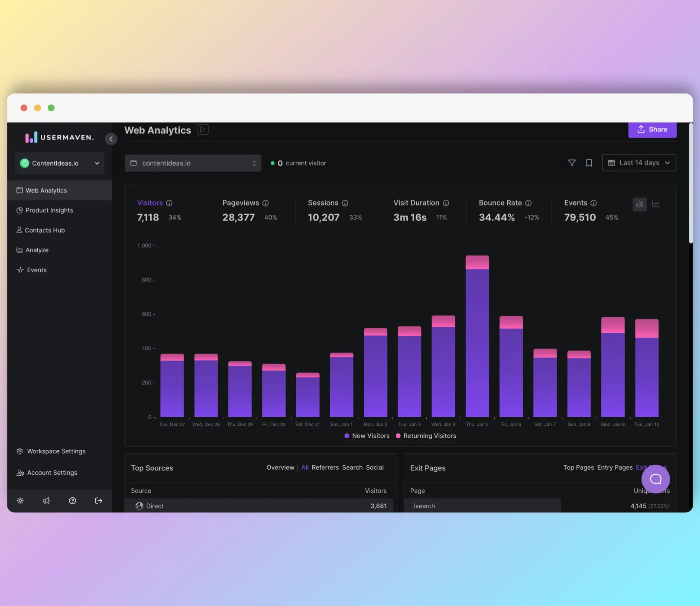Click the Last 14 days calendar icon

tap(612, 163)
